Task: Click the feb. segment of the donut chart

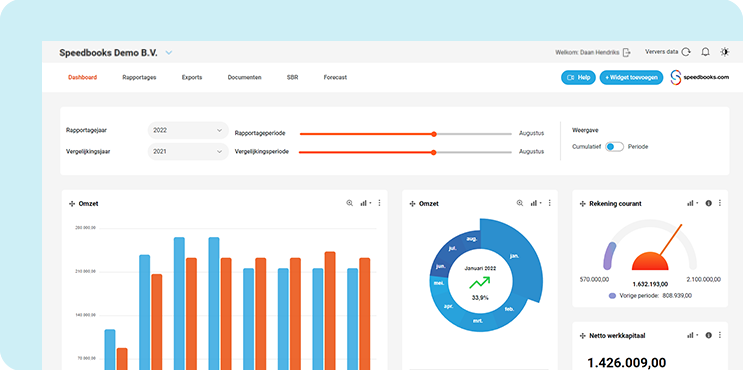Action: tap(508, 309)
